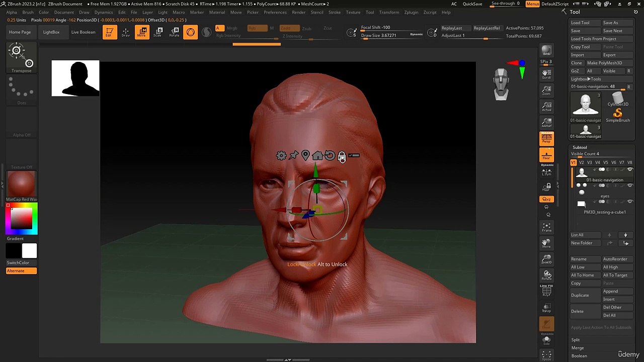Activate the Draw mode icon

[x=126, y=32]
